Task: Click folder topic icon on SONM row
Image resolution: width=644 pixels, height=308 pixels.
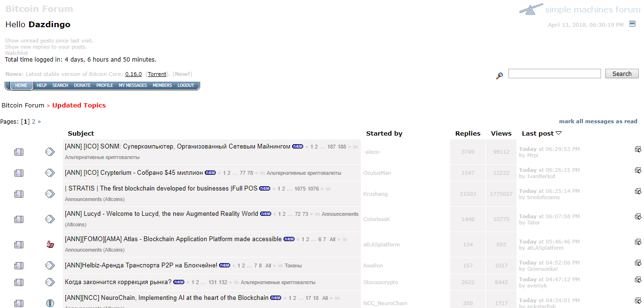Action: click(19, 152)
